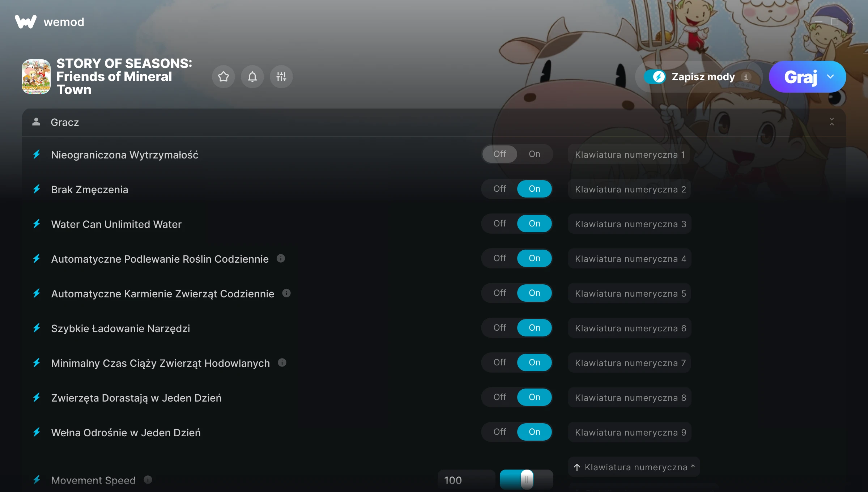Change hotkey Klawiatura numeryczna 6

(630, 328)
